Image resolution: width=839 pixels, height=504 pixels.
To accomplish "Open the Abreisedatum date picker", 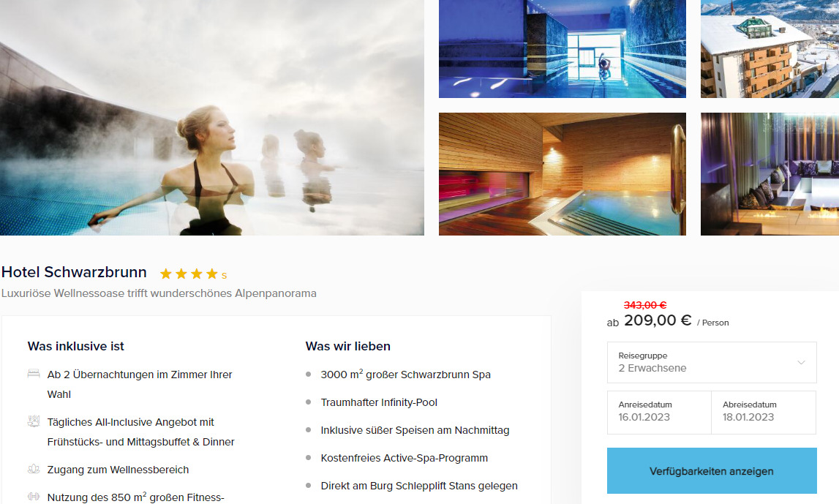I will (764, 412).
